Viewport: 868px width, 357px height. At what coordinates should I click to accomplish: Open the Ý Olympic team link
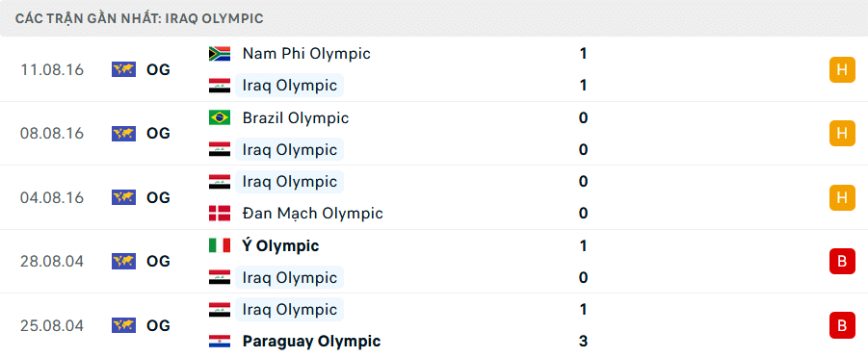(280, 245)
